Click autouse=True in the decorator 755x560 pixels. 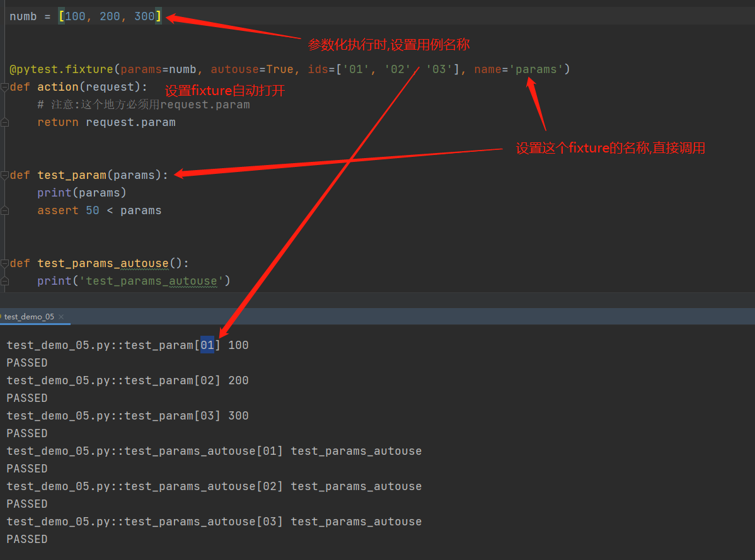pos(252,69)
